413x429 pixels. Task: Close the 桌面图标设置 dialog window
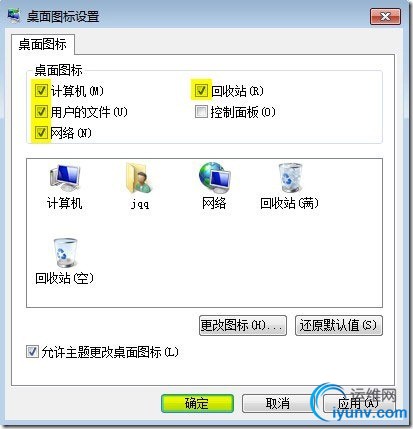pos(385,17)
